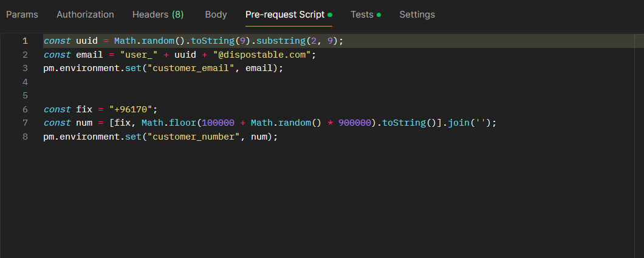Select line number 6 in the gutter
This screenshot has height=258, width=644.
[25, 109]
